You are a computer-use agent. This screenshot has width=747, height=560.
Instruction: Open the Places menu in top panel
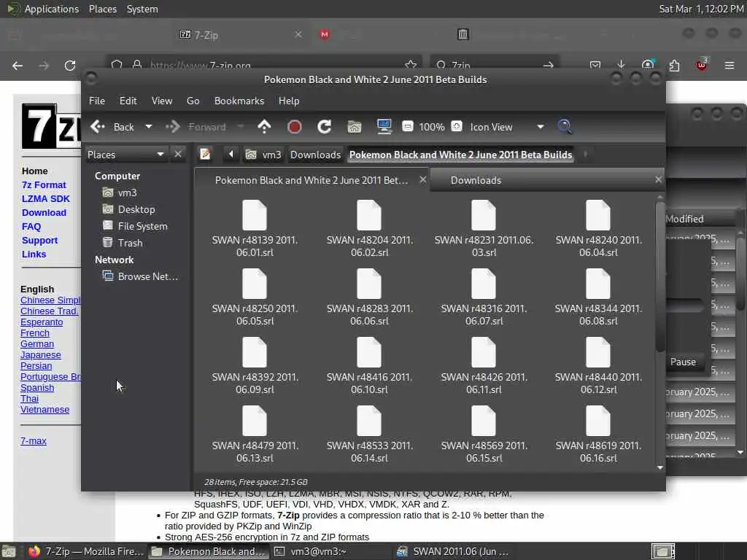coord(102,9)
